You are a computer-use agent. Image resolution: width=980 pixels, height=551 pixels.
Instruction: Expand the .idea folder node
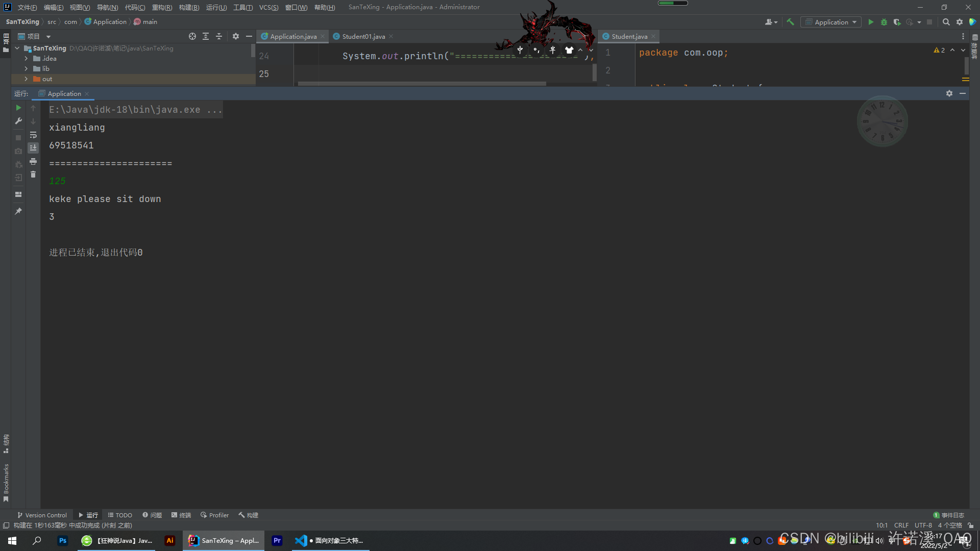click(x=26, y=59)
